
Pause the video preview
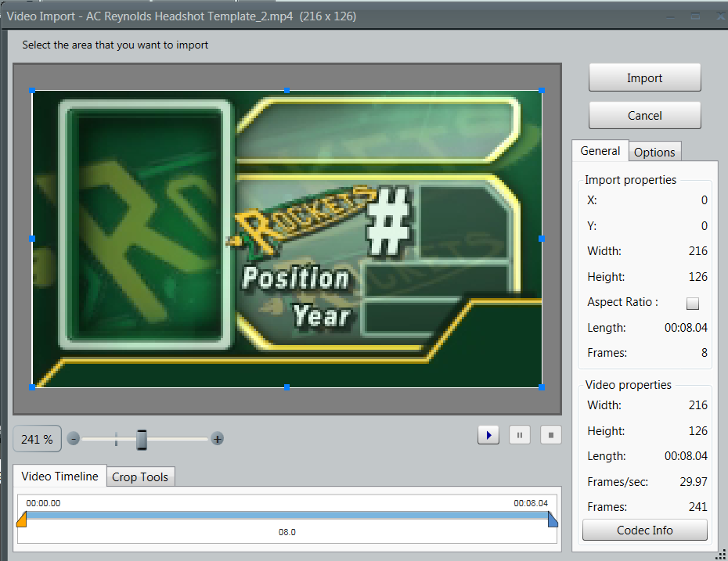click(520, 435)
